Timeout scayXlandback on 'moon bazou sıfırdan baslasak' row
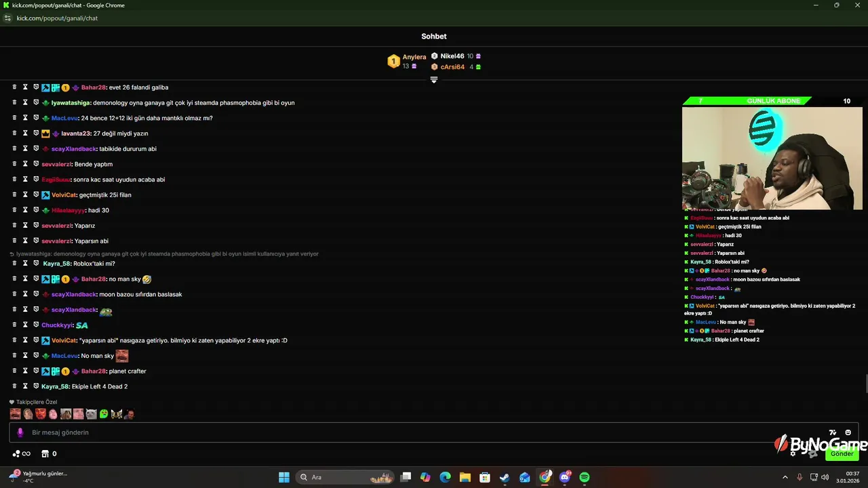Image resolution: width=868 pixels, height=488 pixels. click(x=25, y=294)
